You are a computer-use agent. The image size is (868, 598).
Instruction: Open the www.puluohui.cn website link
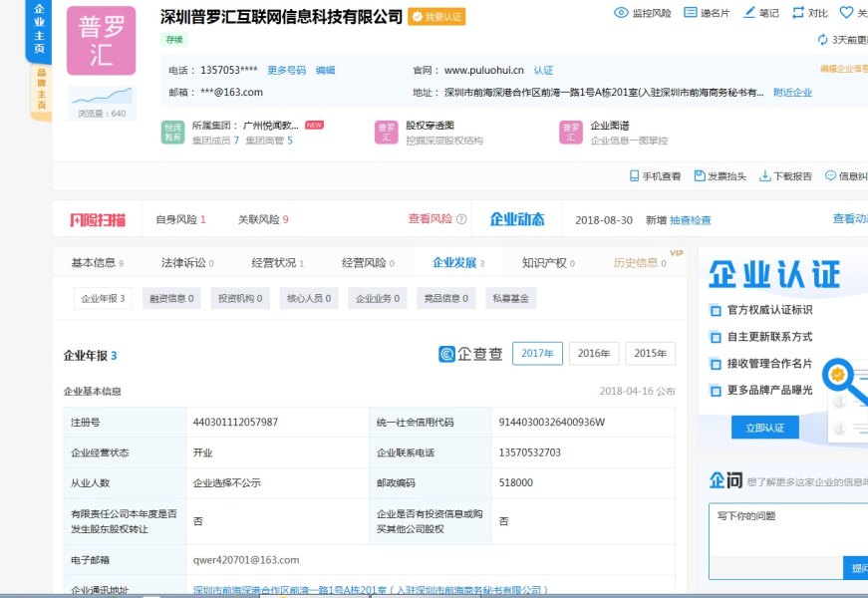[x=483, y=71]
